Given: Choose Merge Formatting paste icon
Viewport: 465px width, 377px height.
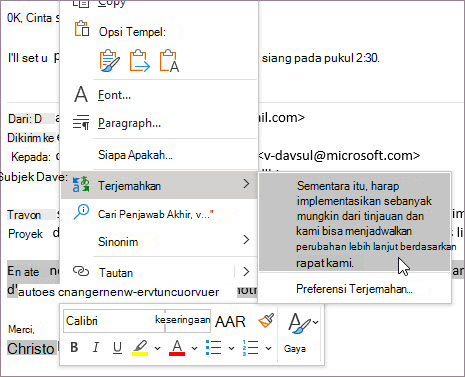Looking at the screenshot, I should pyautogui.click(x=139, y=61).
